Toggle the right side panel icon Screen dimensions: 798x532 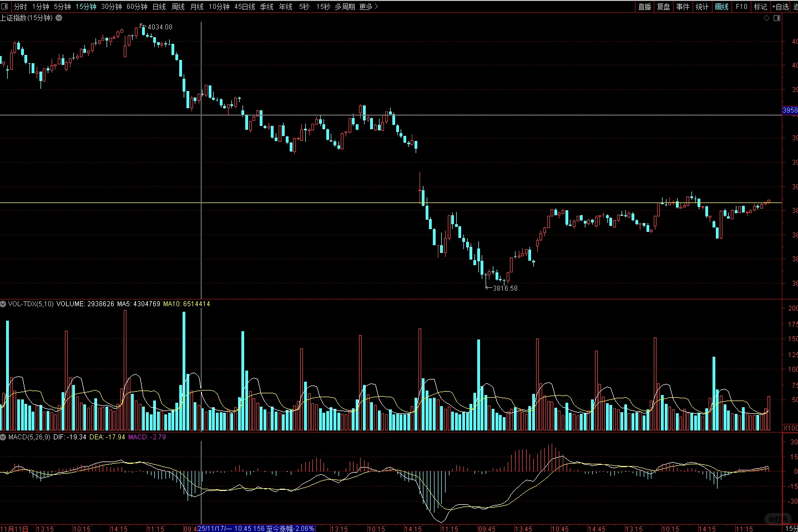pos(777,18)
